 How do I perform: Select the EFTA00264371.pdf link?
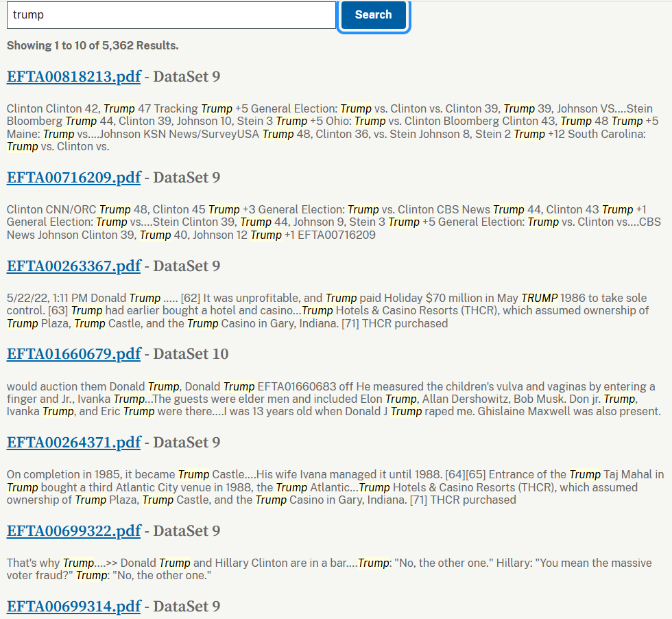pos(73,443)
